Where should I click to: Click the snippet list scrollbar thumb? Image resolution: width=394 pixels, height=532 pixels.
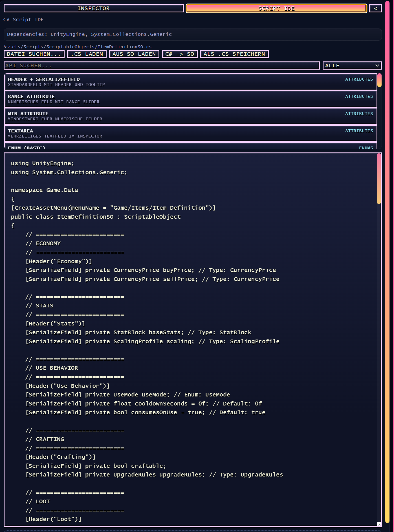point(379,80)
